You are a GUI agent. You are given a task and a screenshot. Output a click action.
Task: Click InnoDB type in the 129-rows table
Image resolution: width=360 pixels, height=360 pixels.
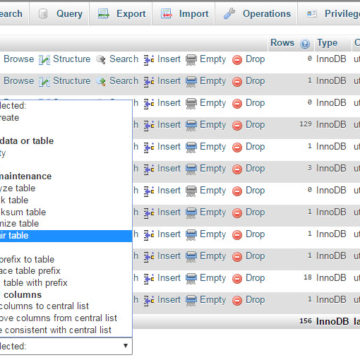click(x=331, y=125)
